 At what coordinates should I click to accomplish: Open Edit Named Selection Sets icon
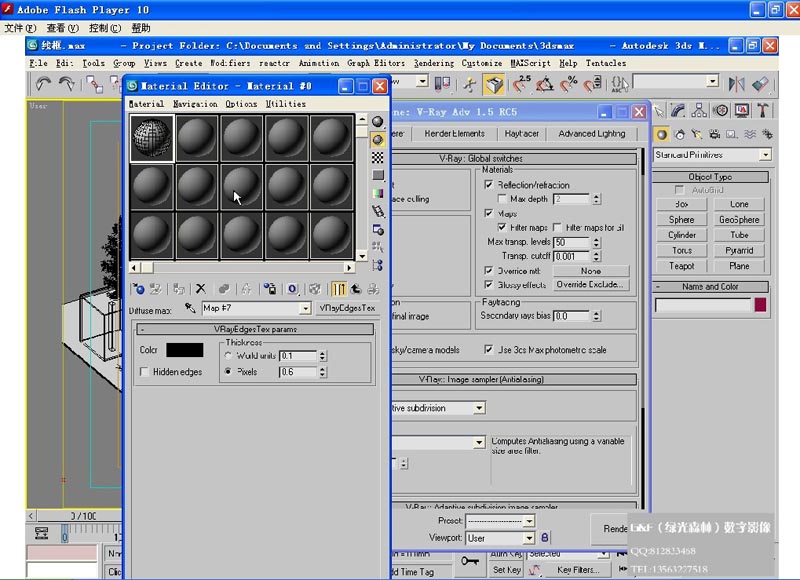click(619, 84)
